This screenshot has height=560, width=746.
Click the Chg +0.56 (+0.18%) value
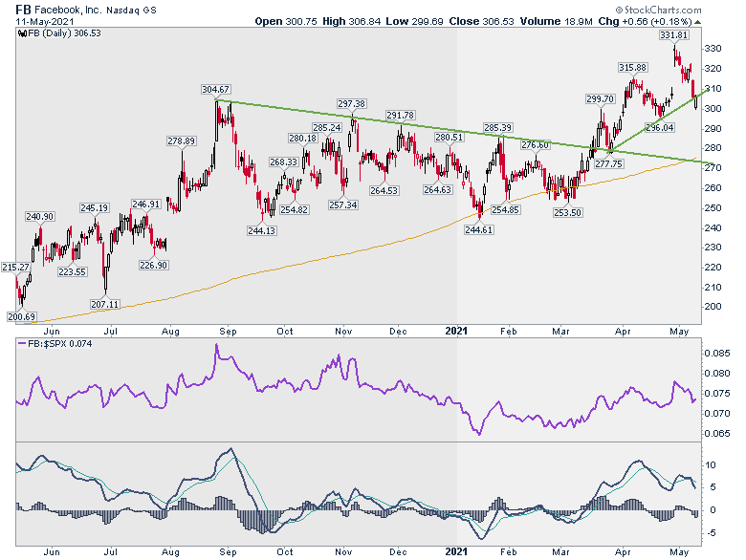[x=645, y=21]
